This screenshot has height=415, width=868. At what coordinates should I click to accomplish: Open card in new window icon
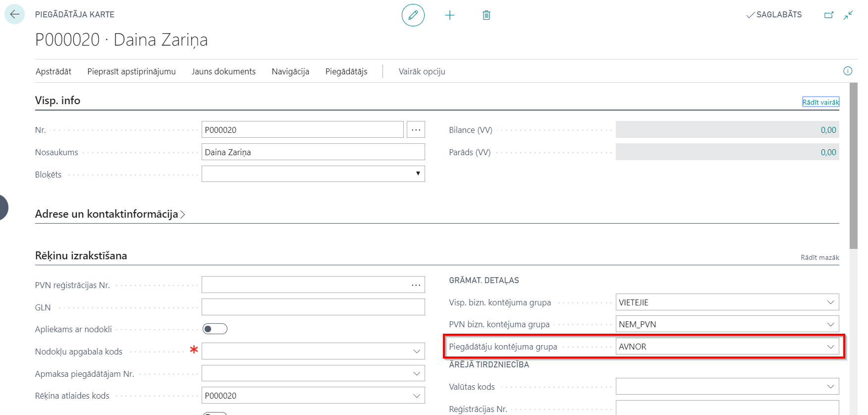click(x=829, y=15)
